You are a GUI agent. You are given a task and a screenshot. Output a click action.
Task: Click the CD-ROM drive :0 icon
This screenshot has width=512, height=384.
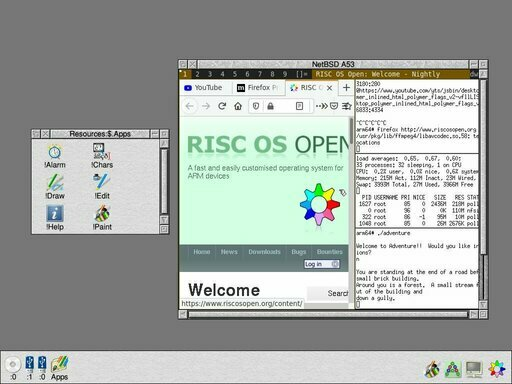[13, 368]
